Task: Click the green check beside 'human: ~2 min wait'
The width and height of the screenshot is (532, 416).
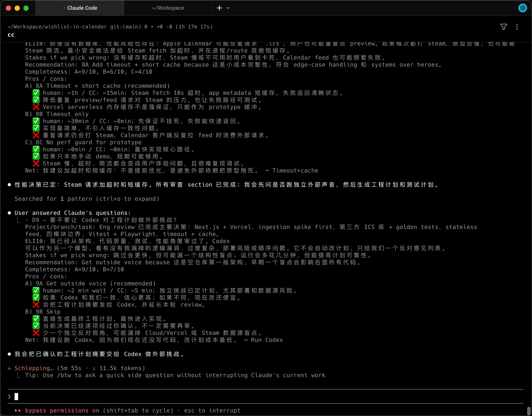Action: click(x=36, y=290)
